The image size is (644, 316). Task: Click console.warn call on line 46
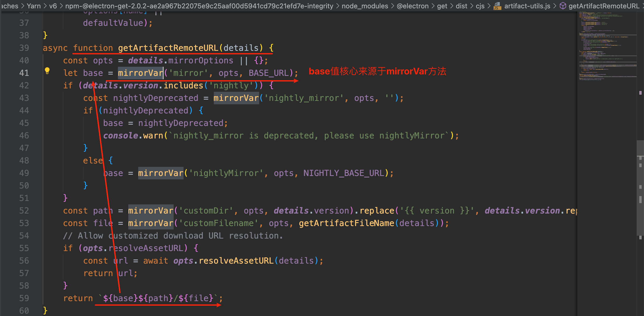[133, 136]
